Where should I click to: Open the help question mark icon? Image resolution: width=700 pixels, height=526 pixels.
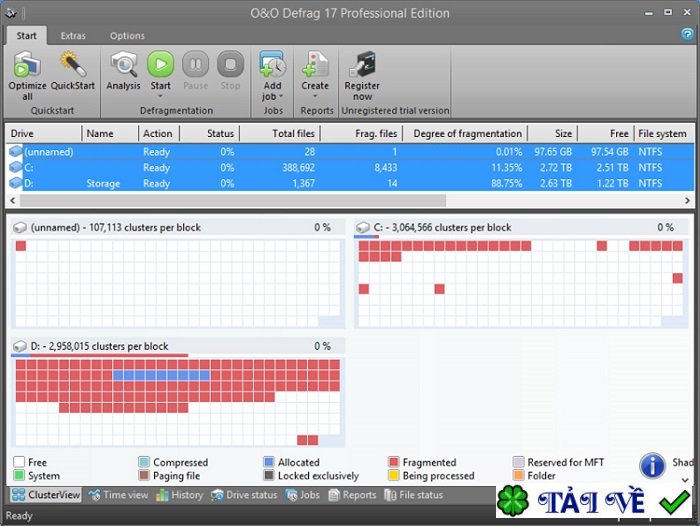click(688, 34)
